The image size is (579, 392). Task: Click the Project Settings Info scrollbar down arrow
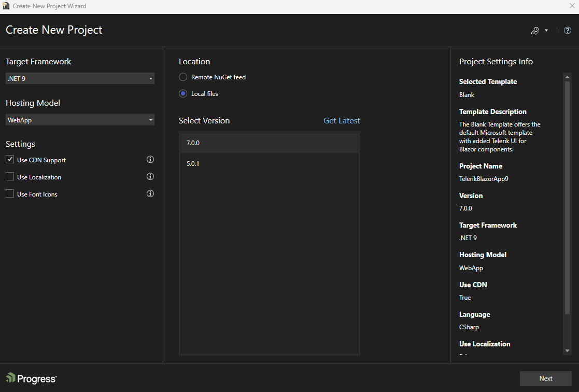(567, 351)
